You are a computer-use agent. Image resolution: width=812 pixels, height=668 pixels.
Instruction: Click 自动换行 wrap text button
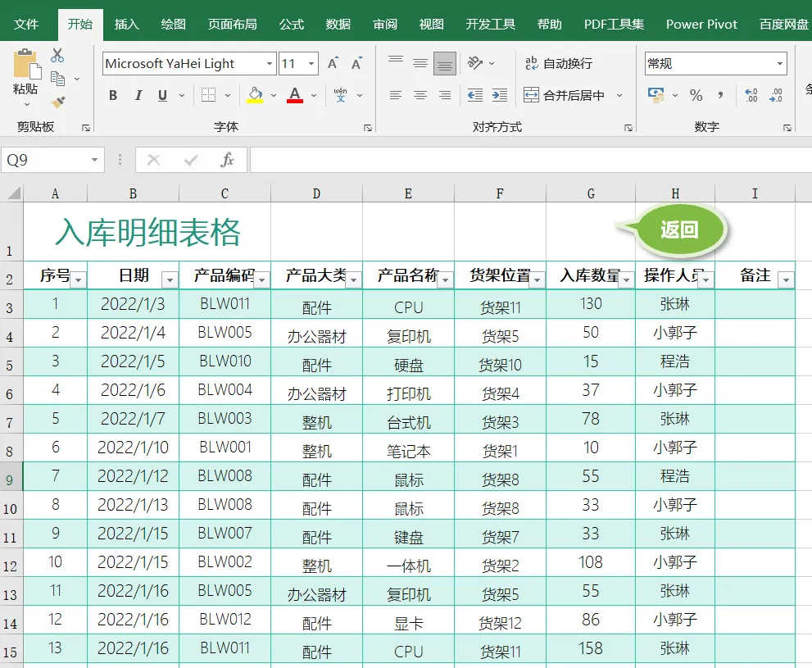click(558, 63)
